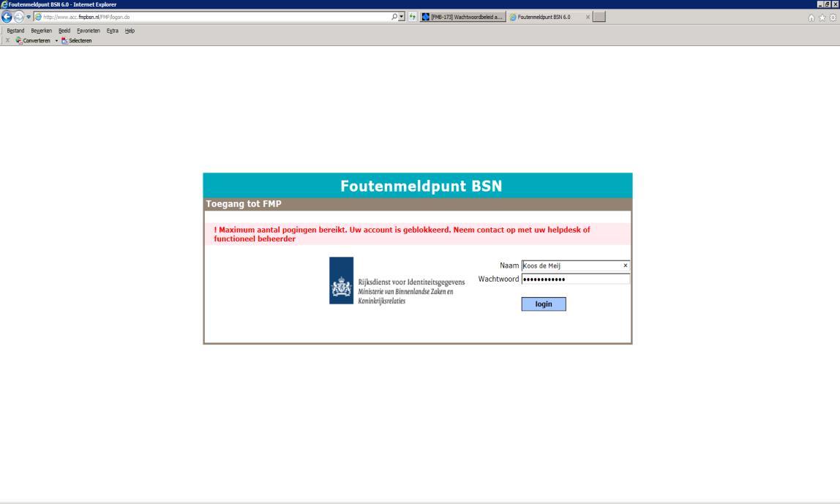Minimize the Internet Explorer window
The image size is (840, 504).
tap(820, 4)
